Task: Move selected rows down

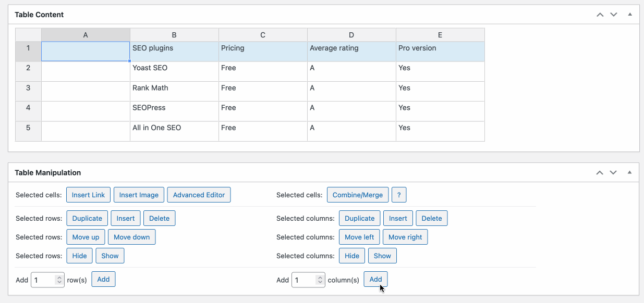Action: [131, 237]
